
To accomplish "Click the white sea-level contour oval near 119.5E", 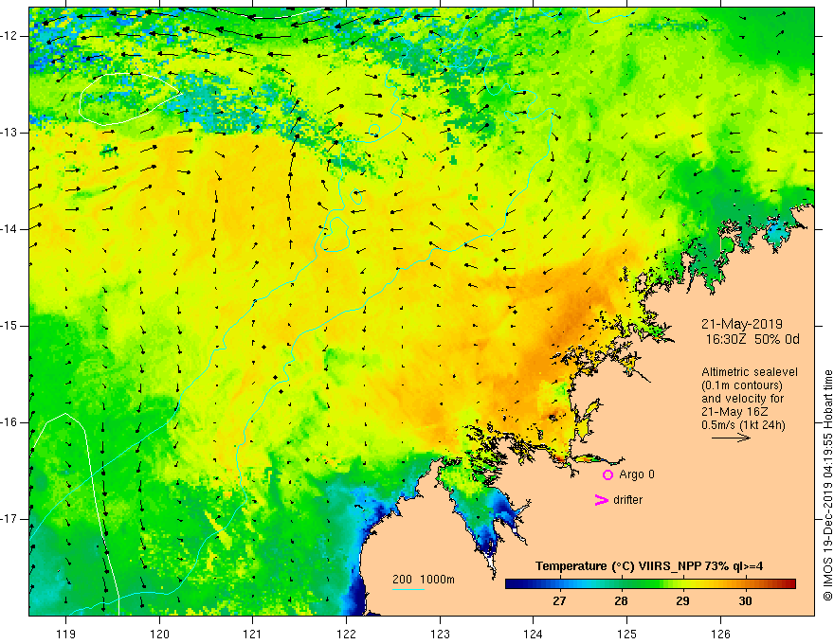I will [x=129, y=98].
